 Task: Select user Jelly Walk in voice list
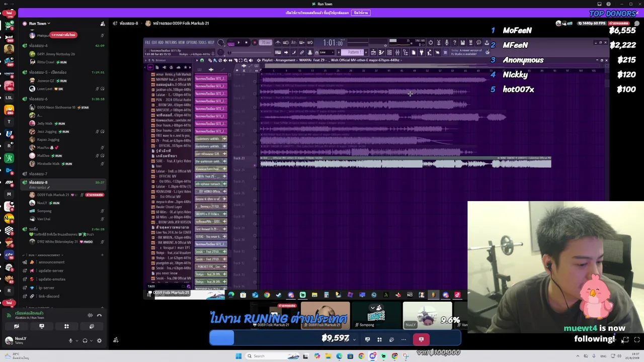click(44, 123)
